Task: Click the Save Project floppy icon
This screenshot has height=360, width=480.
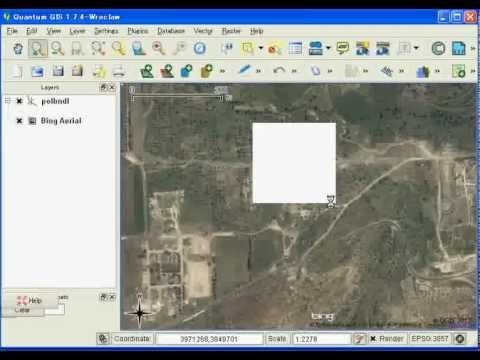Action: click(x=58, y=71)
